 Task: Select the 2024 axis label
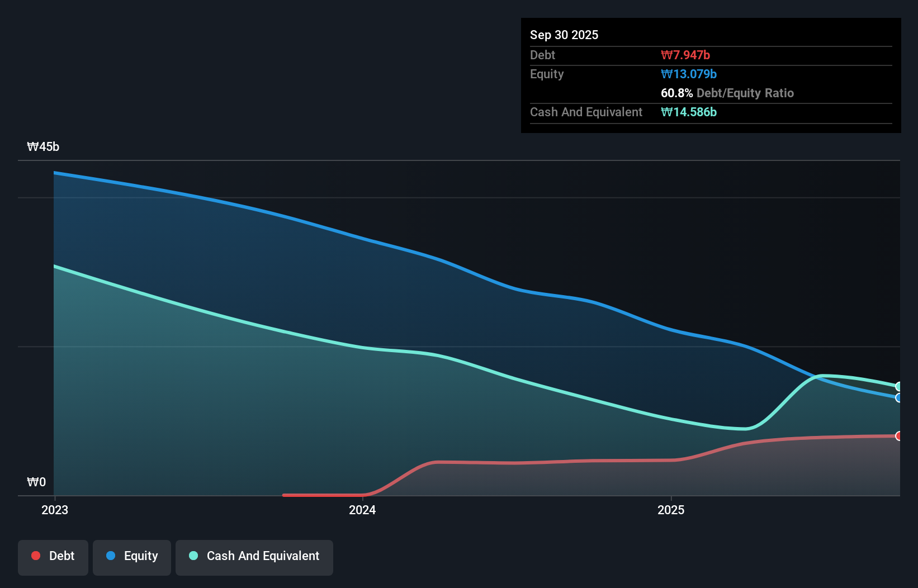click(362, 510)
